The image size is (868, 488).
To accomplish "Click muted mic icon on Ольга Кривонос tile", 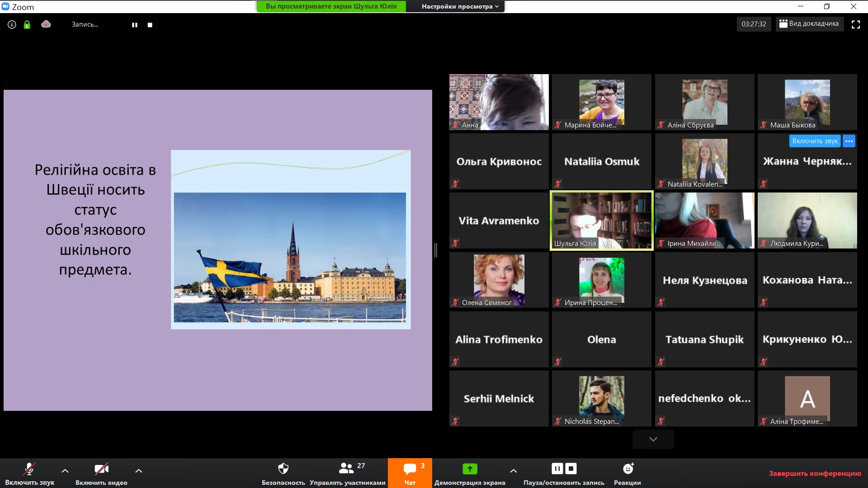I will 455,183.
